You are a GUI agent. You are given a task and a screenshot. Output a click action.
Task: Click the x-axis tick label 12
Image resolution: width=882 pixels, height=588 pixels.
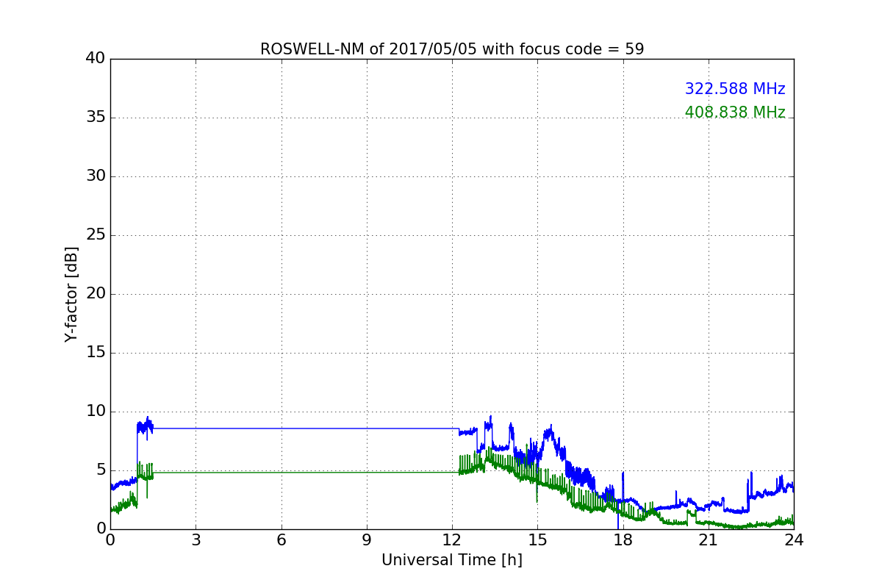point(452,540)
